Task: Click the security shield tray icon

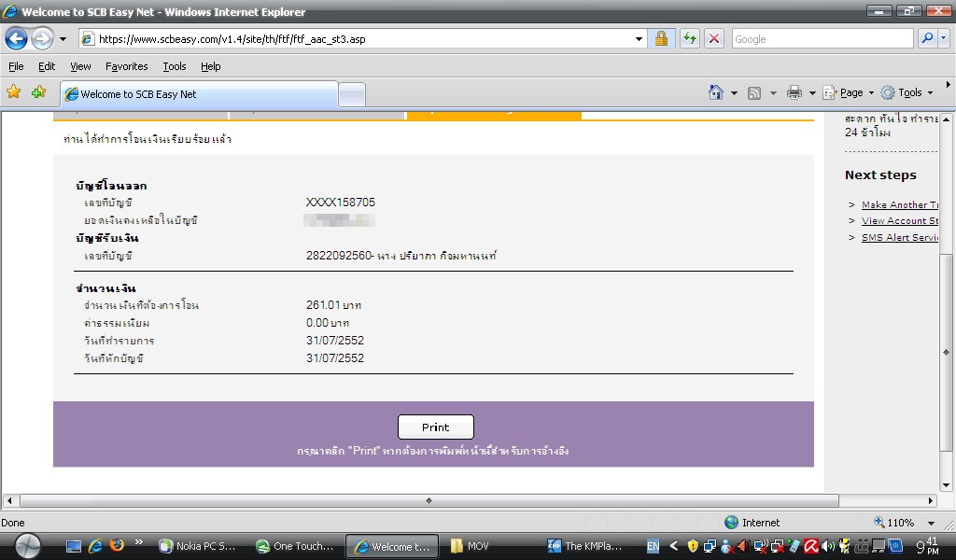Action: pyautogui.click(x=693, y=547)
